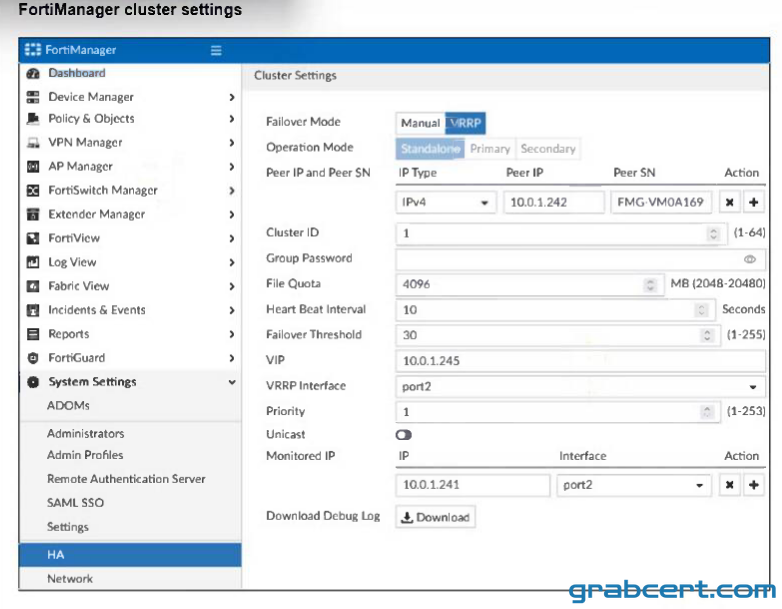Open Administrators settings page
This screenshot has width=782, height=609.
[x=86, y=433]
